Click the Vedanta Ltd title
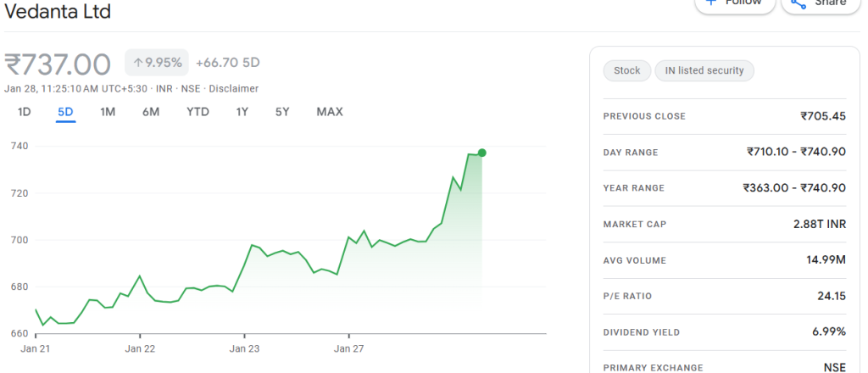 click(x=58, y=11)
